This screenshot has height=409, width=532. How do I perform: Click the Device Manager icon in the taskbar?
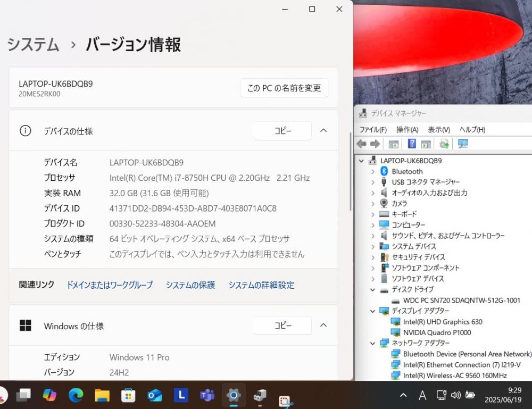point(260,395)
